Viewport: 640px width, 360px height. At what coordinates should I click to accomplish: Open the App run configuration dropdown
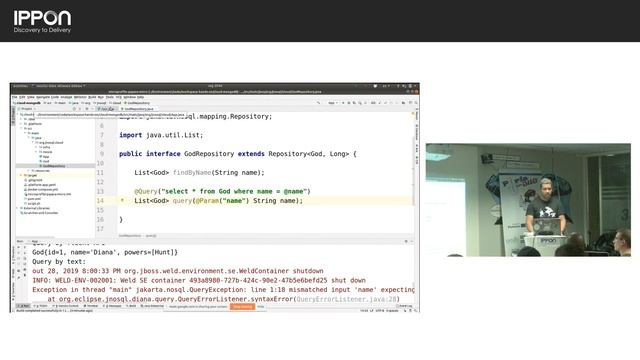pos(333,103)
